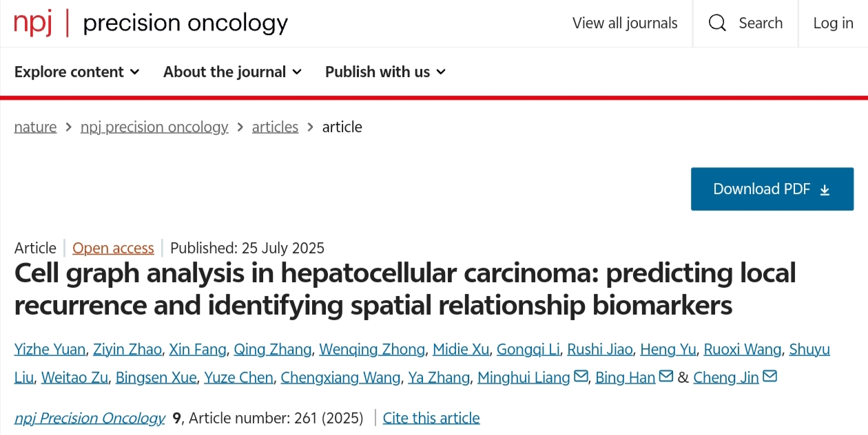Navigate to articles breadcrumb
Viewport: 868px width, 435px height.
tap(275, 127)
